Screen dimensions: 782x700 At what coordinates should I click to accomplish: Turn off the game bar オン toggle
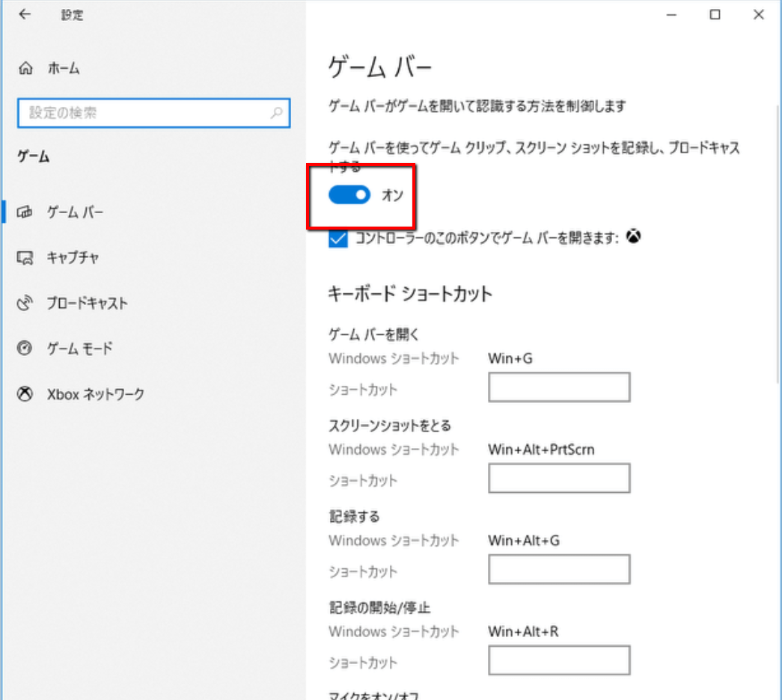point(349,194)
